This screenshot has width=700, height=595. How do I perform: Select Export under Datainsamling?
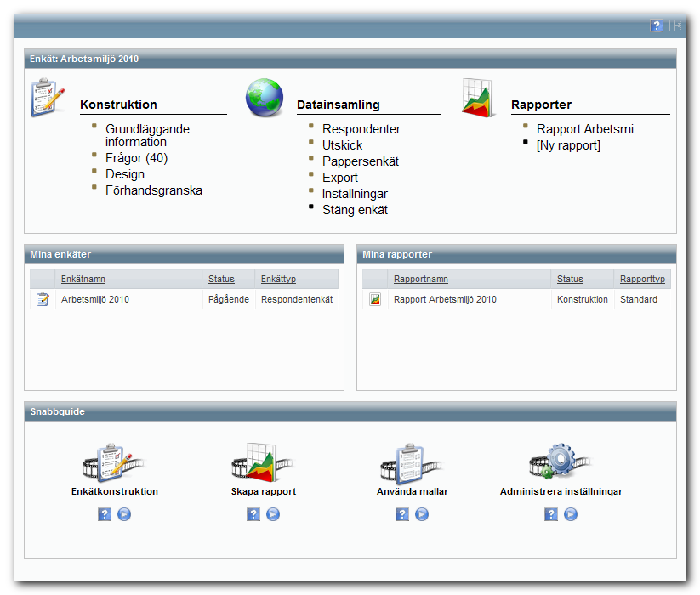click(340, 178)
